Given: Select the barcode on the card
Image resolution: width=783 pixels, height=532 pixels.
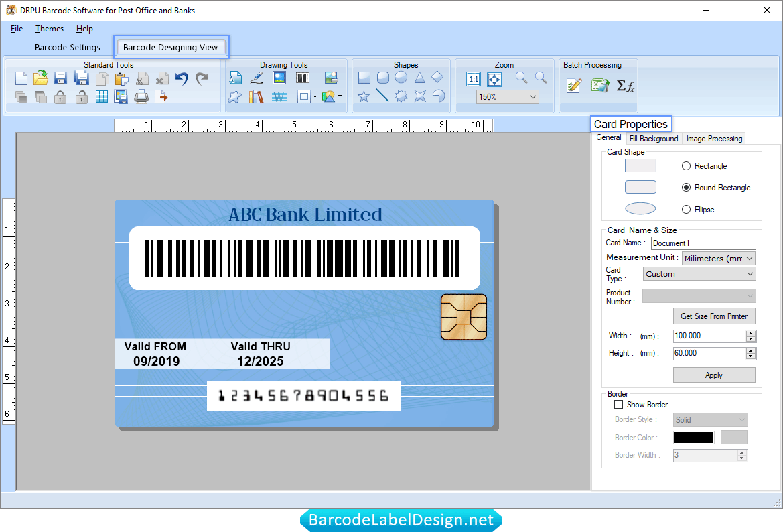Looking at the screenshot, I should pyautogui.click(x=303, y=258).
